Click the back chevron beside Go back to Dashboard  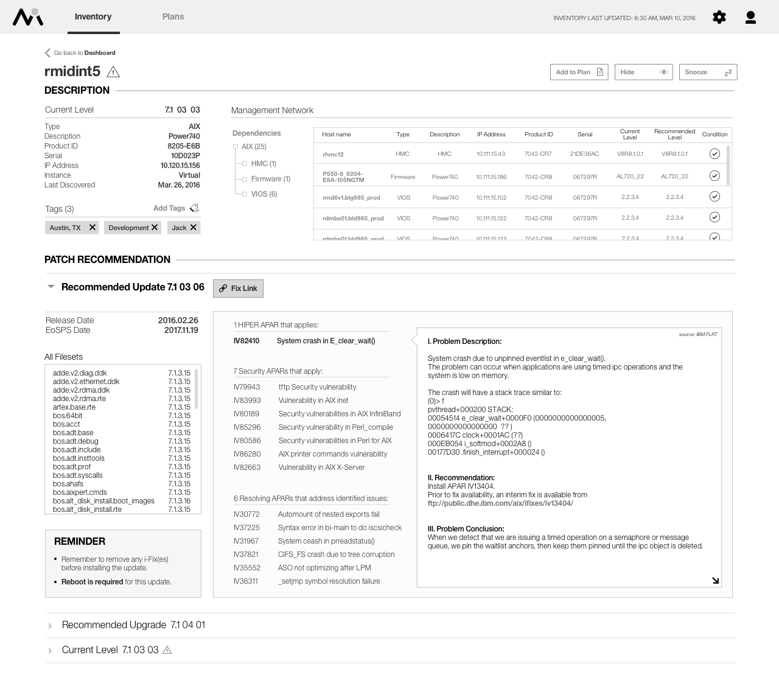coord(47,53)
